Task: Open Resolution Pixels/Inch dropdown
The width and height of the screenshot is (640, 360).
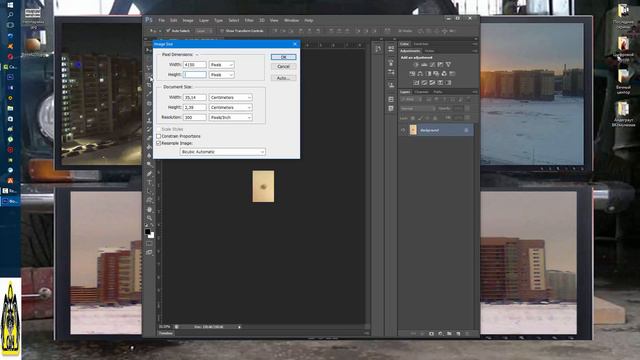Action: (x=231, y=117)
